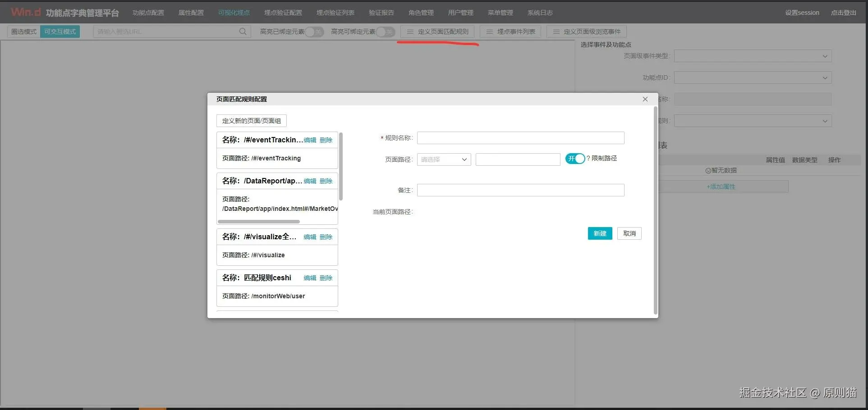
Task: Click the 定义新的页面/页面组 button
Action: click(252, 121)
